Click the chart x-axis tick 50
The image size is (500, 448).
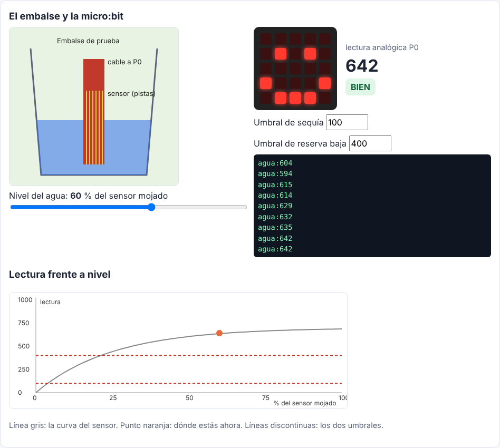(189, 397)
